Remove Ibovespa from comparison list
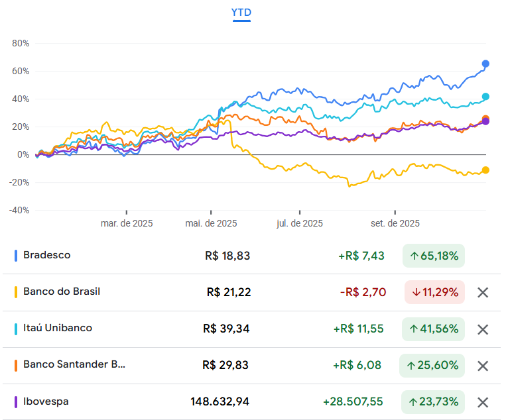Screen dimensions: 508x420 483,402
